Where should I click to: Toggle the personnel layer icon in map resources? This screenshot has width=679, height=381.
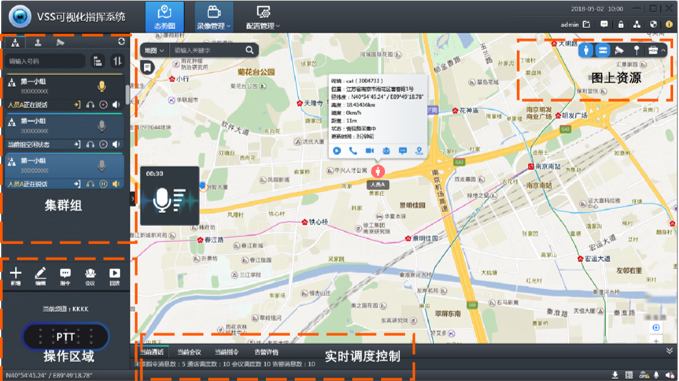(586, 50)
